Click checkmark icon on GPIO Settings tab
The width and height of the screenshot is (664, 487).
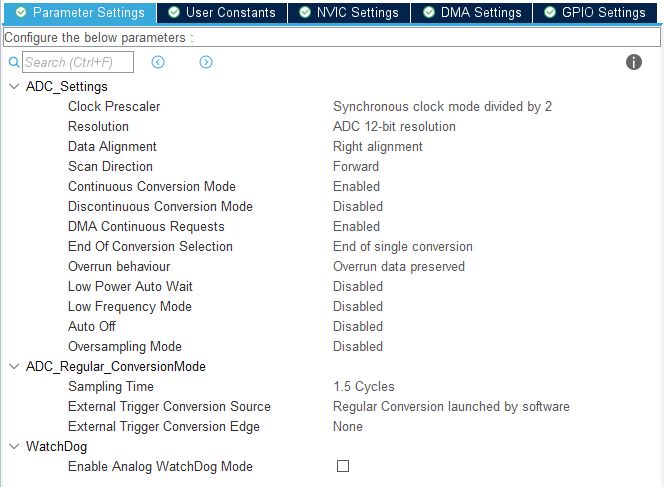[x=551, y=13]
